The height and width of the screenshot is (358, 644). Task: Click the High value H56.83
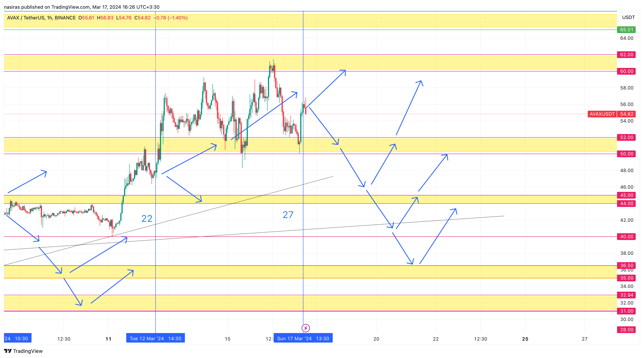coord(105,18)
